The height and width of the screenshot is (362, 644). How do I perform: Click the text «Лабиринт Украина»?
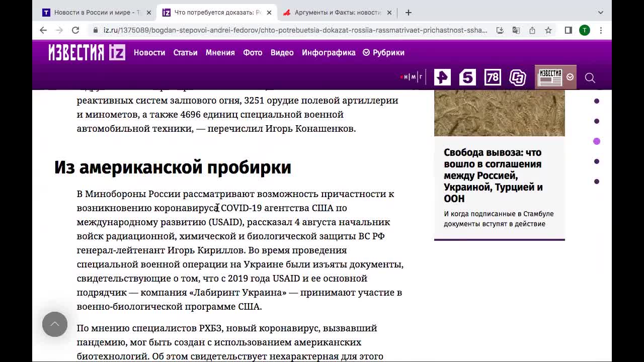[x=237, y=293]
